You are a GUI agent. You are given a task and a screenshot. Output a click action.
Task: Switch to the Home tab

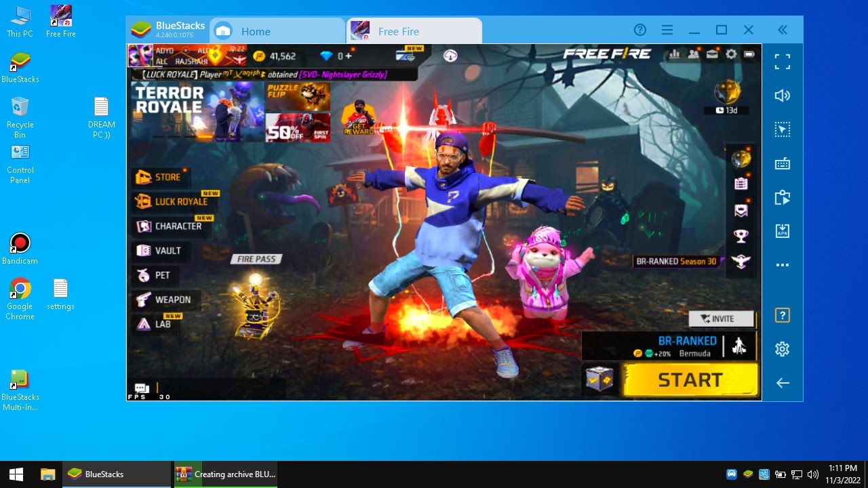[277, 31]
